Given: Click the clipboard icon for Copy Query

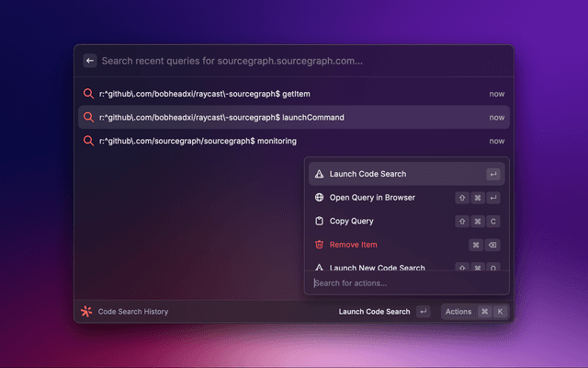Looking at the screenshot, I should [x=319, y=222].
